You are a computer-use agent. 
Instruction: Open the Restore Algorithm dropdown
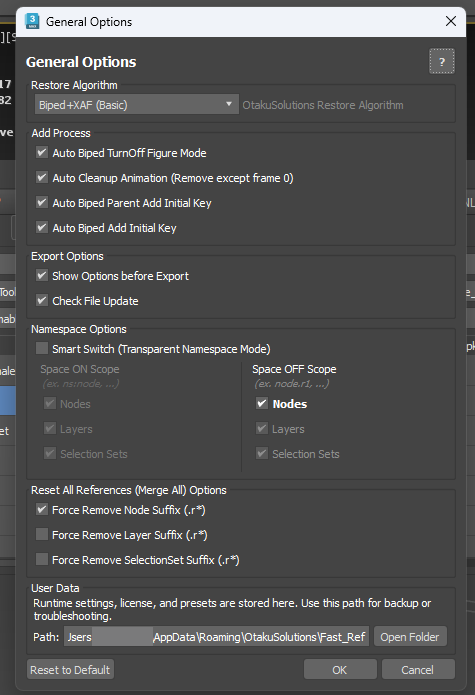tap(136, 105)
